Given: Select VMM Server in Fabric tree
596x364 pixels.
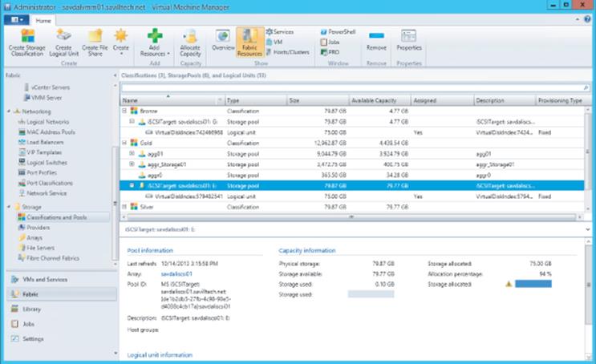Looking at the screenshot, I should pos(43,98).
